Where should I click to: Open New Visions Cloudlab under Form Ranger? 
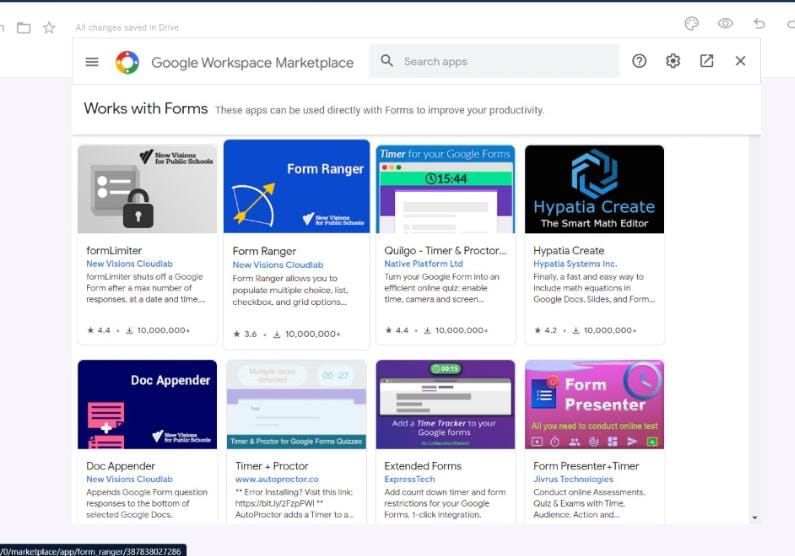[278, 265]
